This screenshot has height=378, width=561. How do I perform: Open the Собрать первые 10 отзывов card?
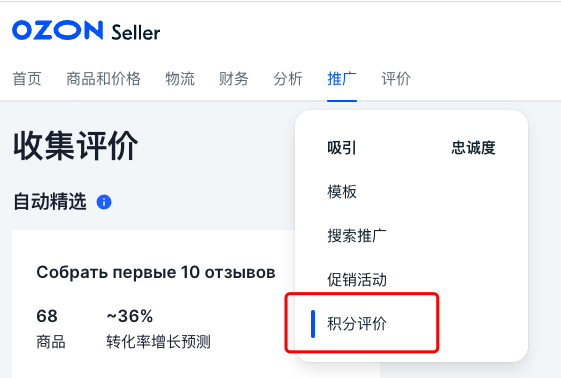pos(156,273)
